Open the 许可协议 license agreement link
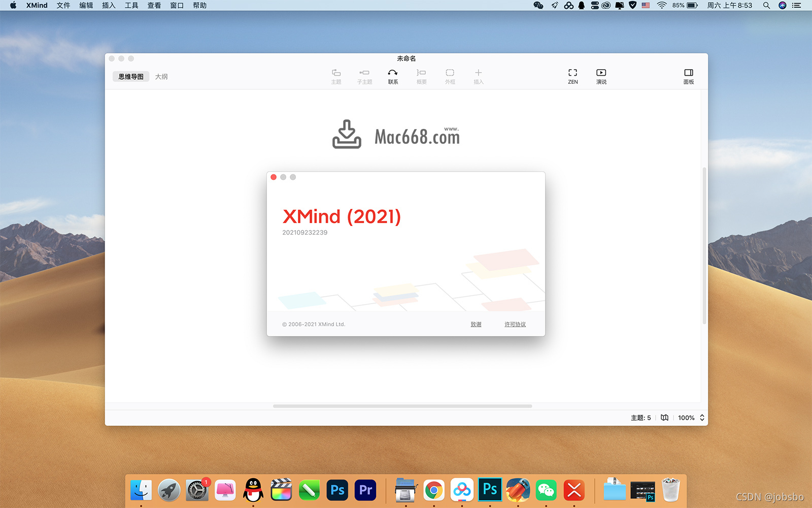This screenshot has width=812, height=508. (x=515, y=324)
